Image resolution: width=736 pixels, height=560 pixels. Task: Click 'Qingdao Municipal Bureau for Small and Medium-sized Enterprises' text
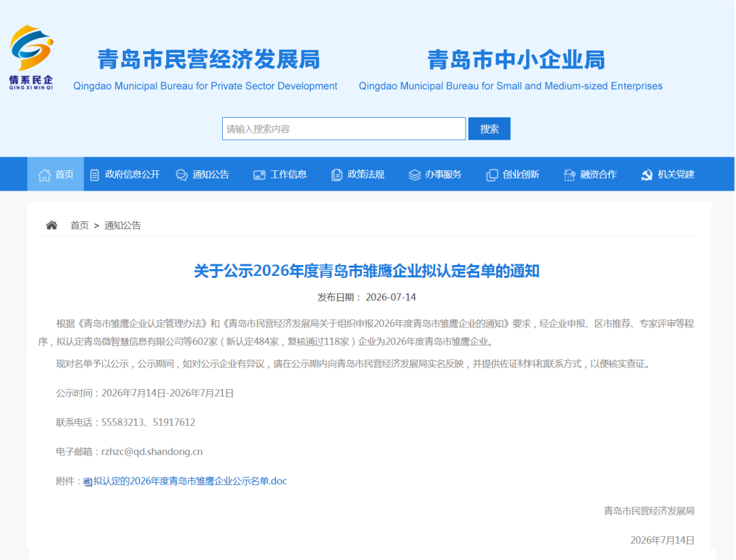(x=510, y=86)
